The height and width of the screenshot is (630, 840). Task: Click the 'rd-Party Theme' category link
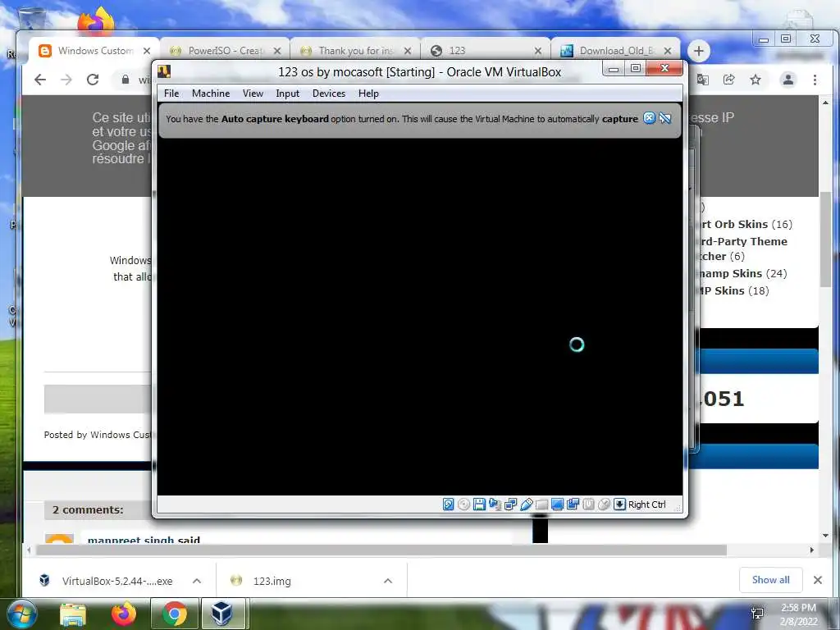(744, 242)
